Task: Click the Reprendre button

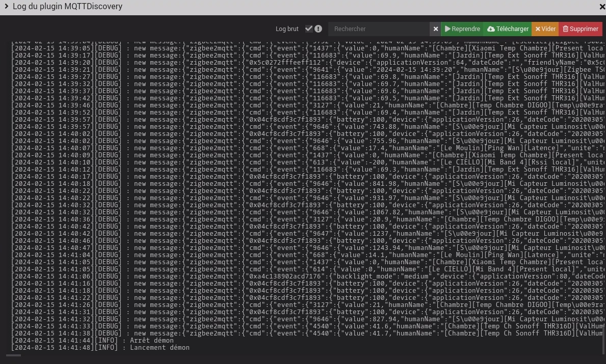Action: pyautogui.click(x=462, y=29)
